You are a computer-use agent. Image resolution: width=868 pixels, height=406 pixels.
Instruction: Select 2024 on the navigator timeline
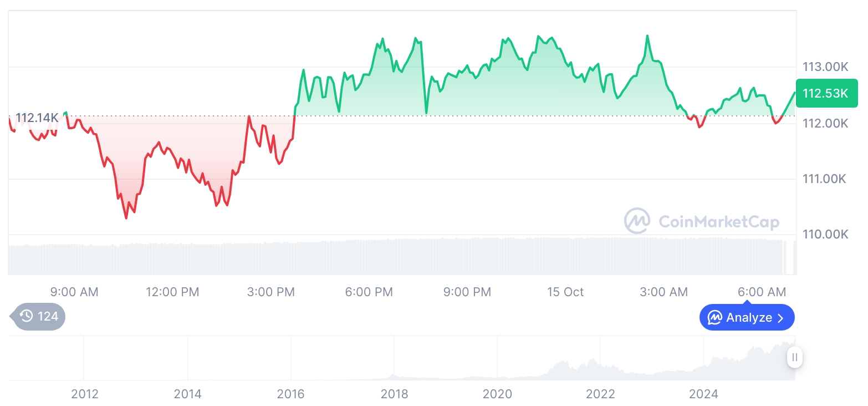pyautogui.click(x=703, y=394)
